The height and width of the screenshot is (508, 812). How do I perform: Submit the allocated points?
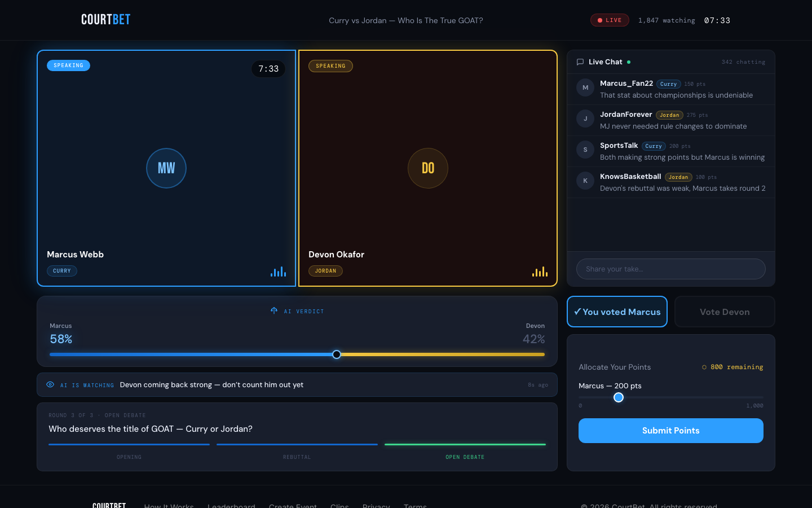(x=671, y=431)
